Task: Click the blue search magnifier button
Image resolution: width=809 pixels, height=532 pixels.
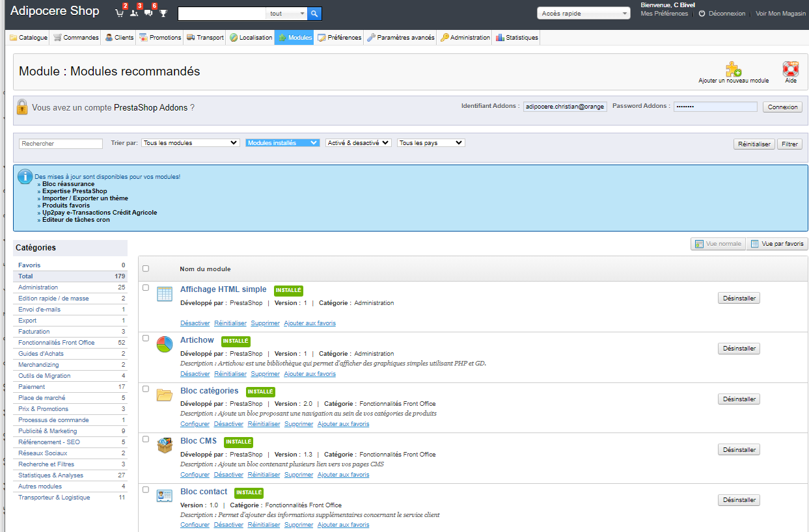Action: (x=314, y=14)
